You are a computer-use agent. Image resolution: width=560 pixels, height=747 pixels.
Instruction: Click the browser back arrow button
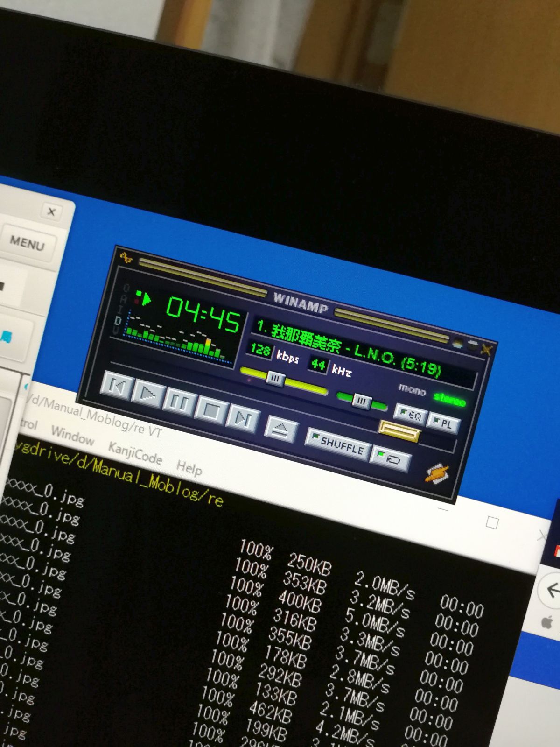(552, 590)
